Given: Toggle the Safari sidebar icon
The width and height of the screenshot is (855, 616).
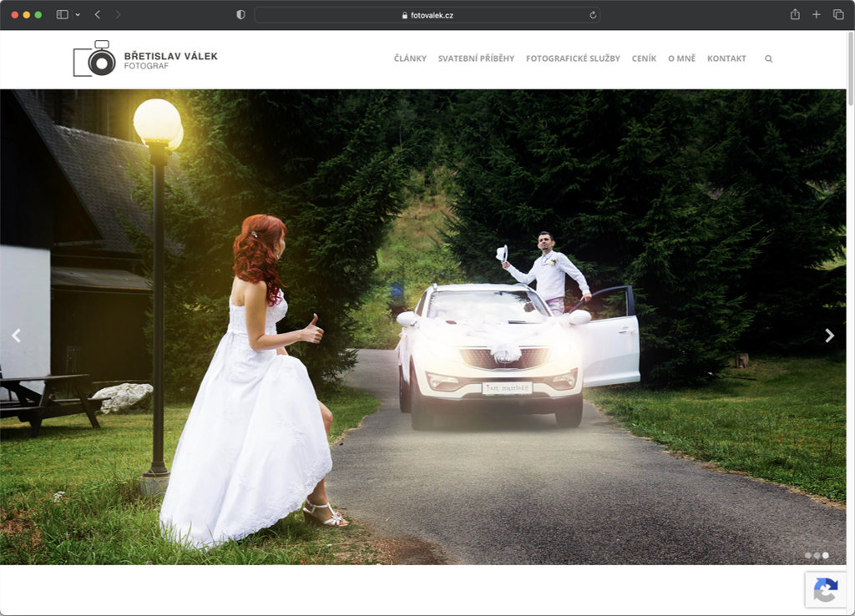Looking at the screenshot, I should (x=62, y=15).
